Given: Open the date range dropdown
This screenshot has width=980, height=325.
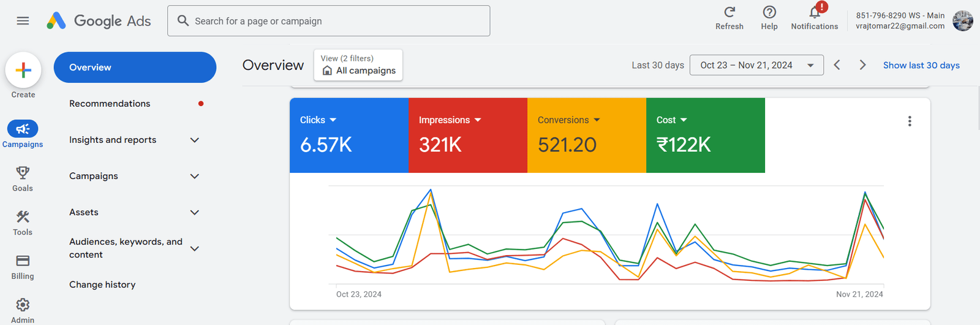Looking at the screenshot, I should click(756, 65).
